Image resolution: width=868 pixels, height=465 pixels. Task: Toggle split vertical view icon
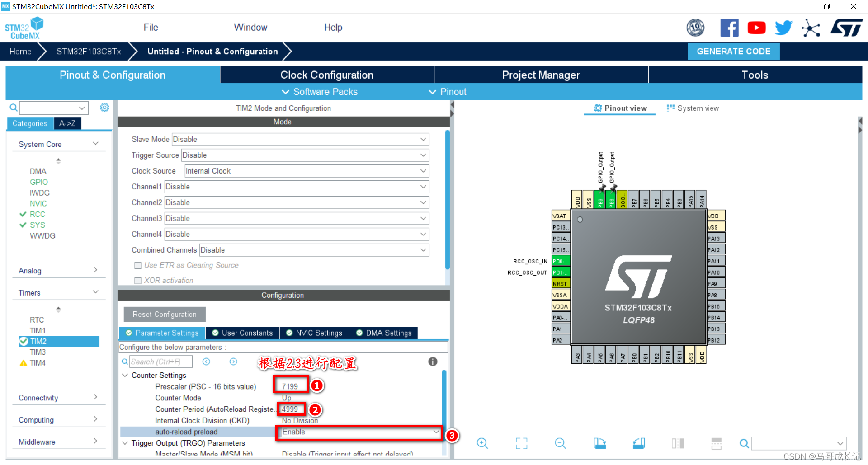click(678, 443)
